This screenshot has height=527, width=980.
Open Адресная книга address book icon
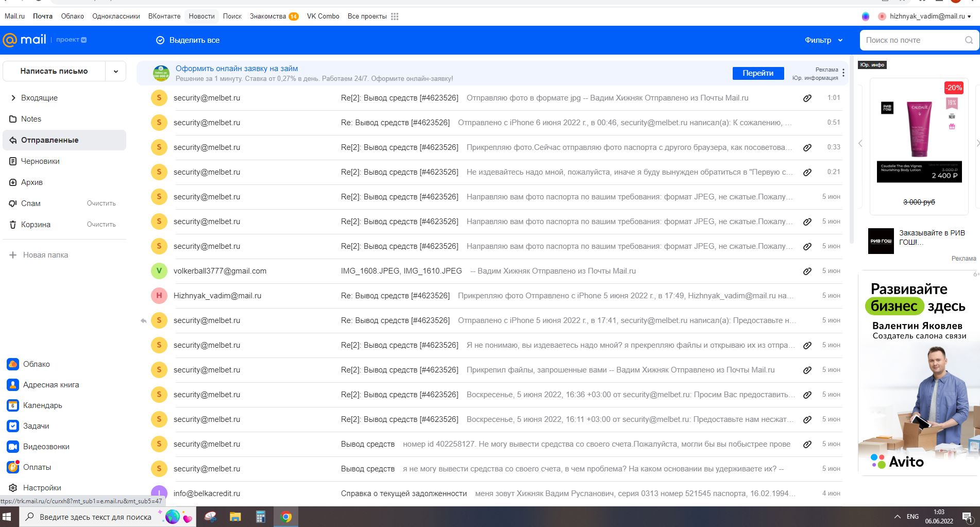(13, 385)
